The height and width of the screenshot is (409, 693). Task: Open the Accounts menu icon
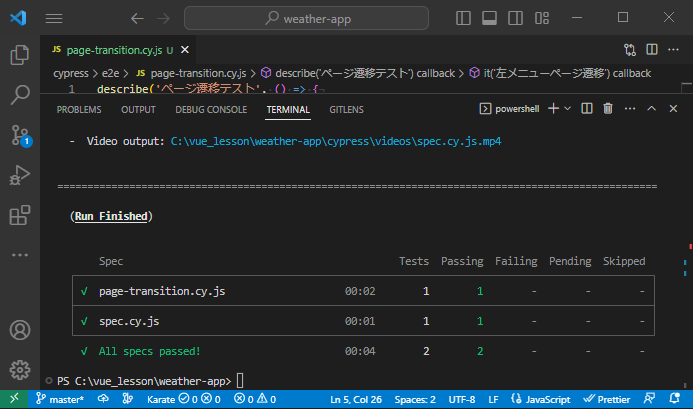[x=19, y=330]
